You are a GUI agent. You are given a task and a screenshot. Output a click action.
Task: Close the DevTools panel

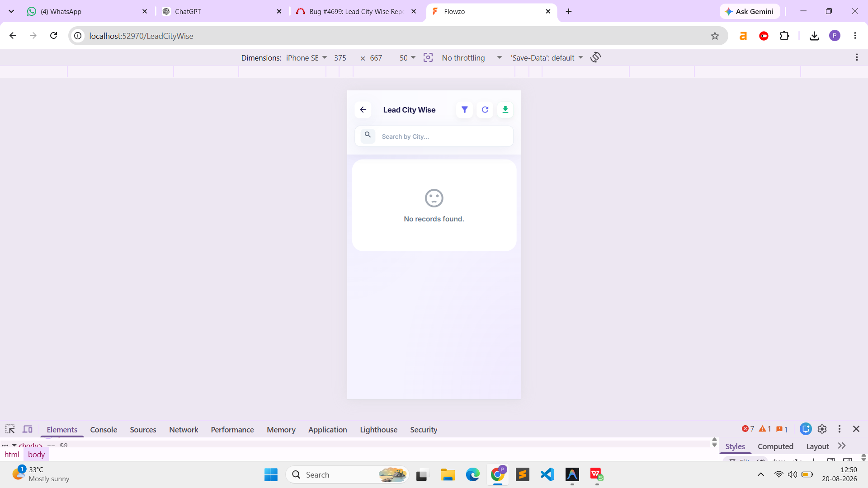(856, 429)
